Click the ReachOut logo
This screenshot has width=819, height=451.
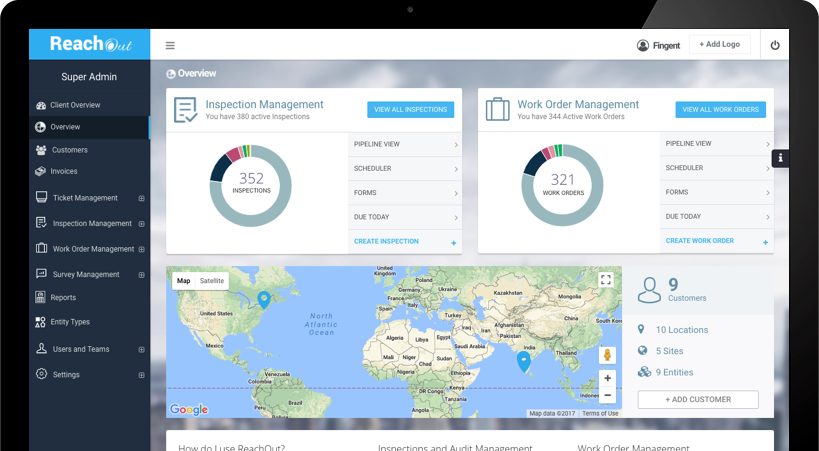coord(90,44)
